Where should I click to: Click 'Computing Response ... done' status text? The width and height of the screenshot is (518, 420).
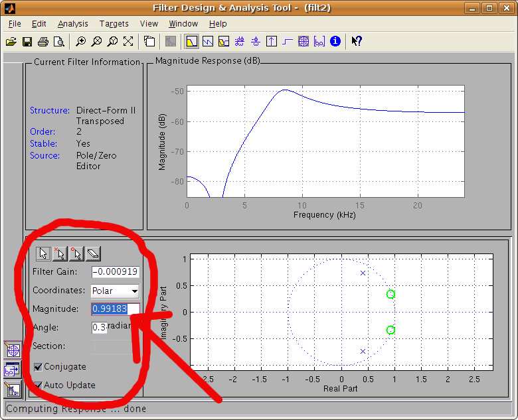[x=76, y=409]
